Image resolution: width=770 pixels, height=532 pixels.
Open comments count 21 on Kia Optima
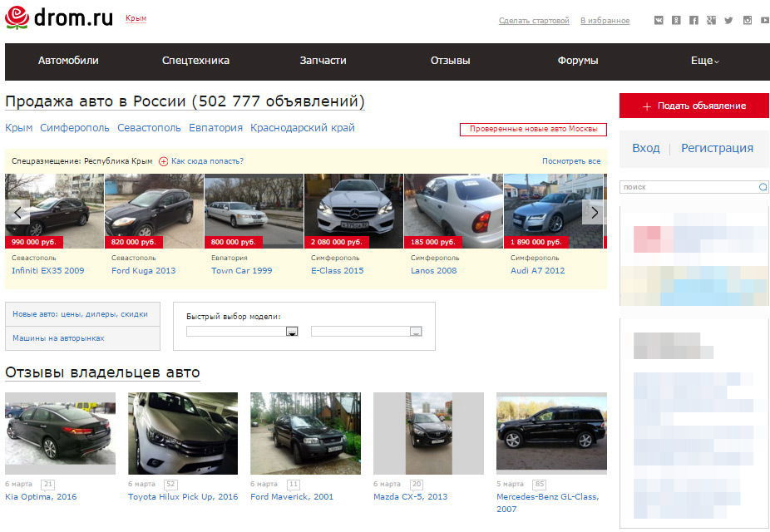47,485
